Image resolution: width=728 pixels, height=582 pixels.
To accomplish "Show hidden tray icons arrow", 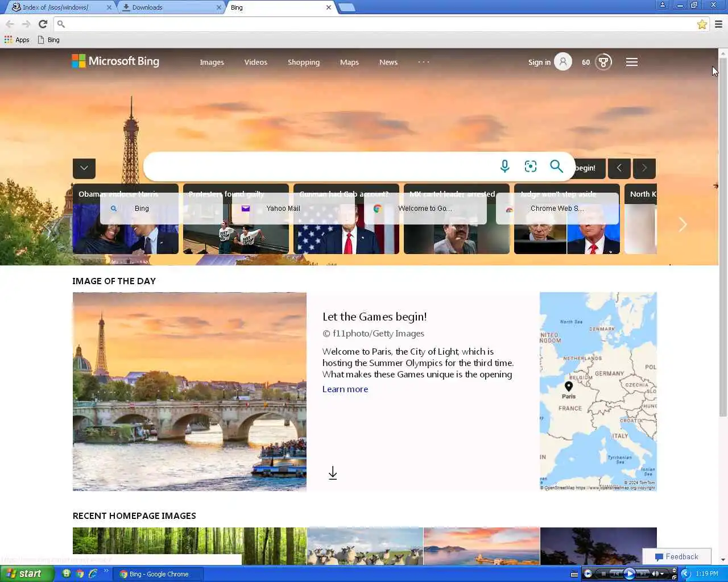I will 685,573.
